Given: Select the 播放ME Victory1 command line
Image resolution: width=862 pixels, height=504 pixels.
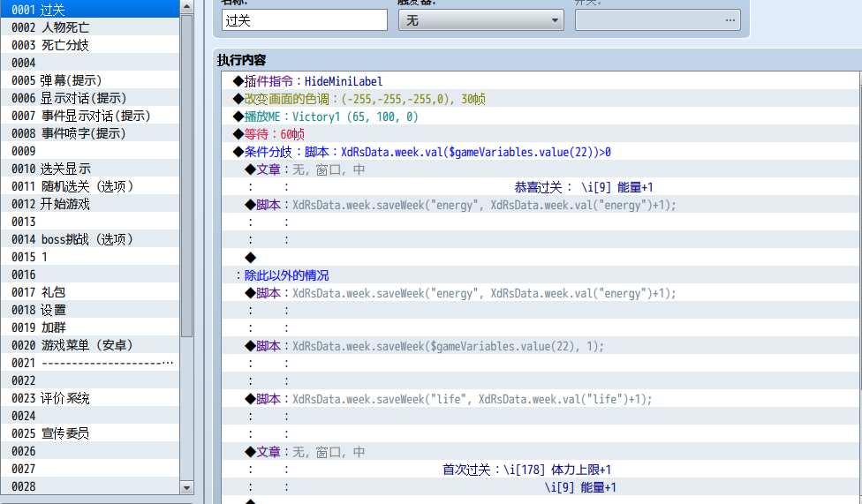Looking at the screenshot, I should 541,117.
